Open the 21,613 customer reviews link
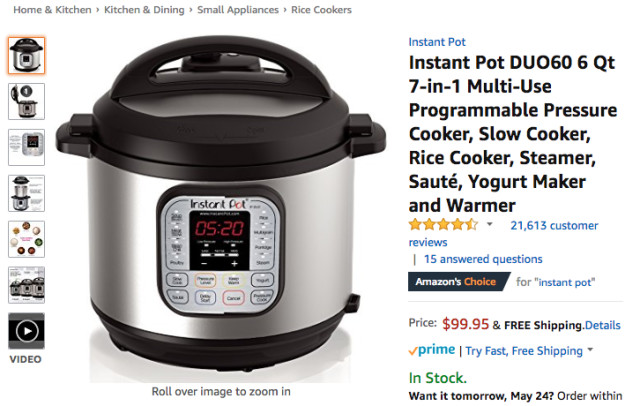The width and height of the screenshot is (640, 406). (503, 234)
